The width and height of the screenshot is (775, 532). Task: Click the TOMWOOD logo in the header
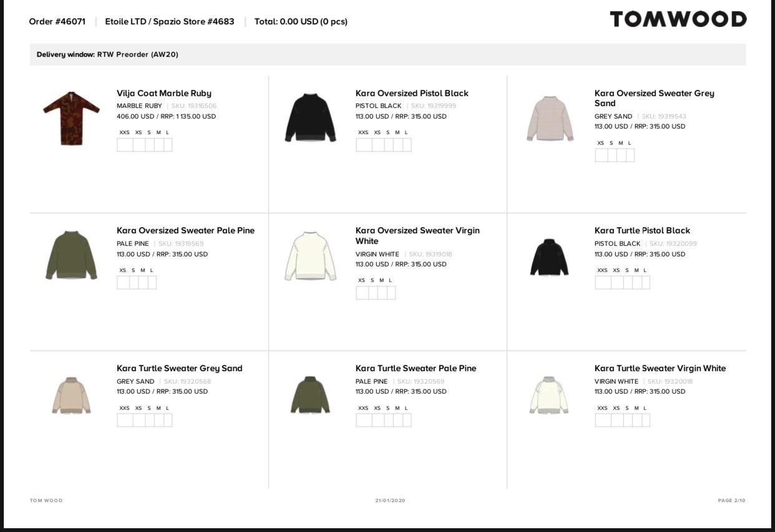(x=678, y=19)
